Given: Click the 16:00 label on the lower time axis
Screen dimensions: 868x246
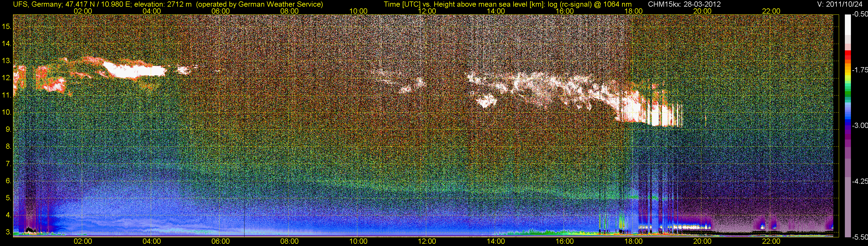Looking at the screenshot, I should coord(565,241).
